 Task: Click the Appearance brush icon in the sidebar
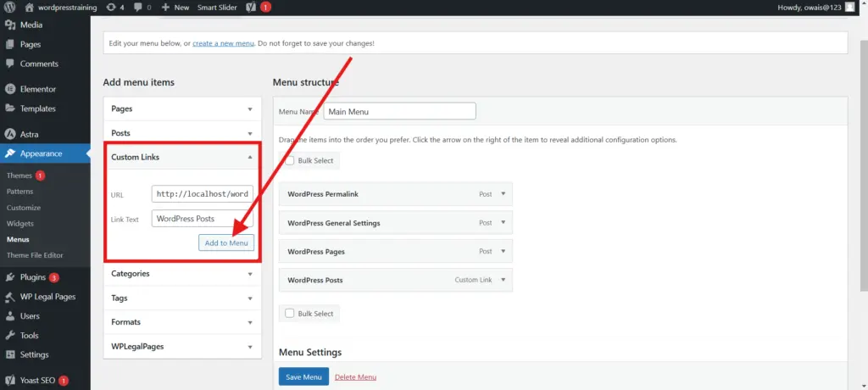pos(9,153)
